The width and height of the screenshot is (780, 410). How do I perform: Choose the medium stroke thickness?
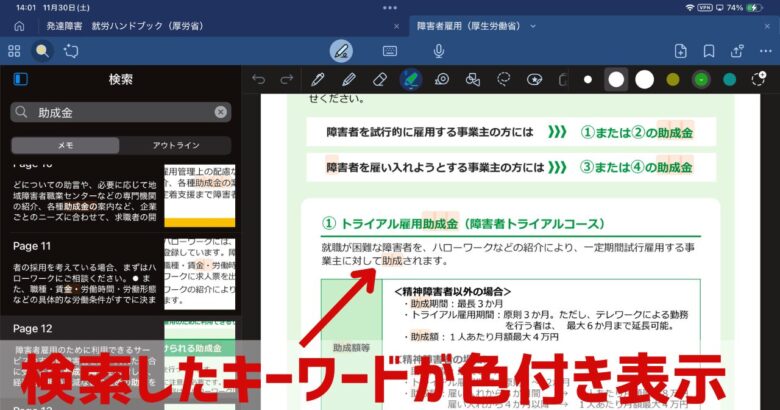point(616,80)
